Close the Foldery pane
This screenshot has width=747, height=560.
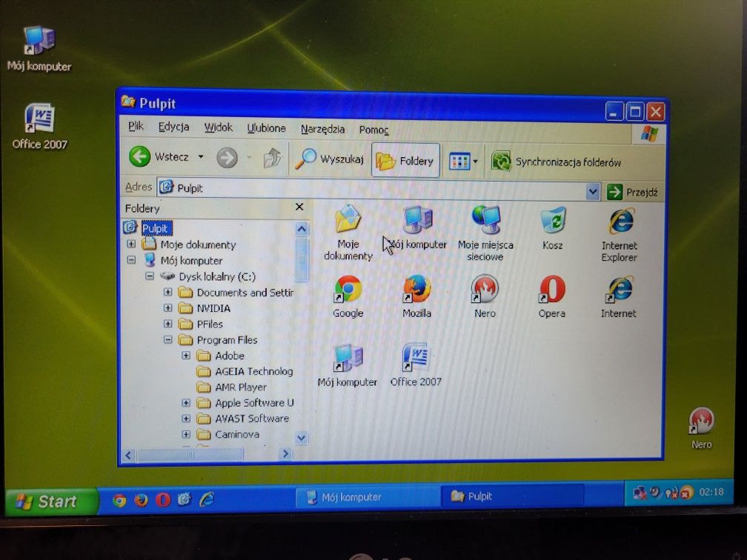[299, 207]
